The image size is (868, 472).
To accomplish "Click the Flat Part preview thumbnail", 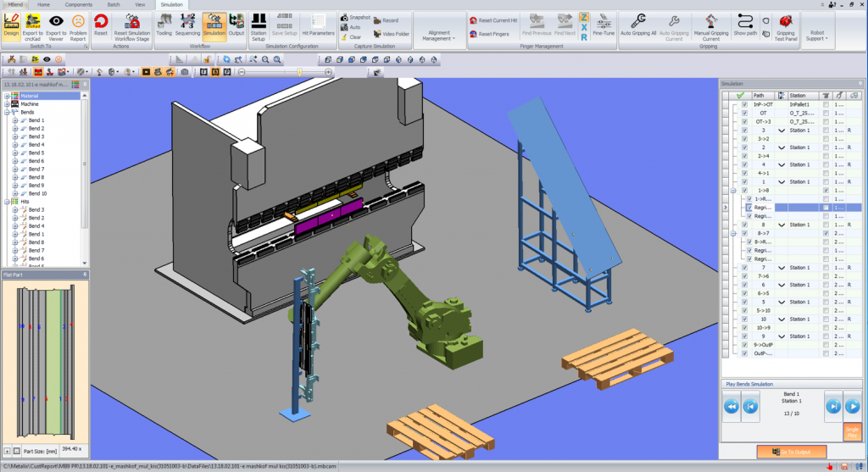I will click(x=46, y=361).
